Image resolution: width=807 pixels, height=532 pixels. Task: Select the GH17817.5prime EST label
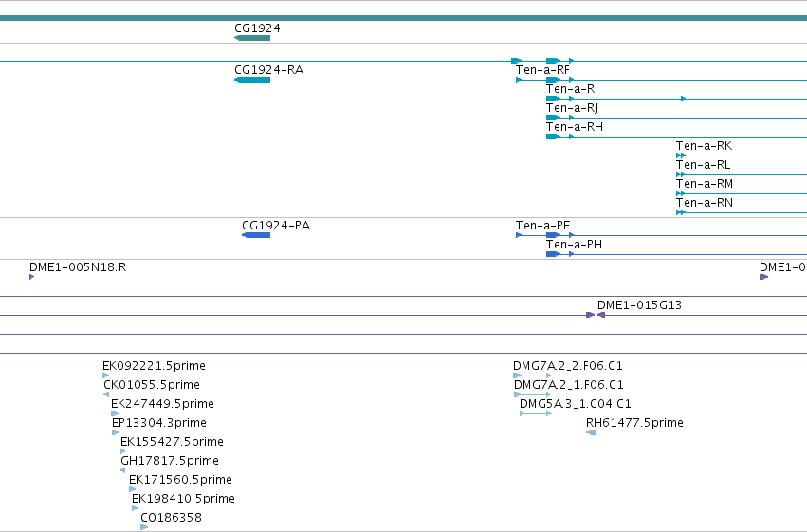coord(170,461)
